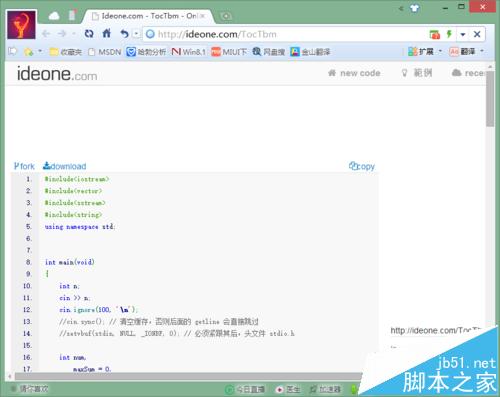Screen dimensions: 500x397
Task: Open the 金山翻译 bookmark
Action: click(310, 52)
